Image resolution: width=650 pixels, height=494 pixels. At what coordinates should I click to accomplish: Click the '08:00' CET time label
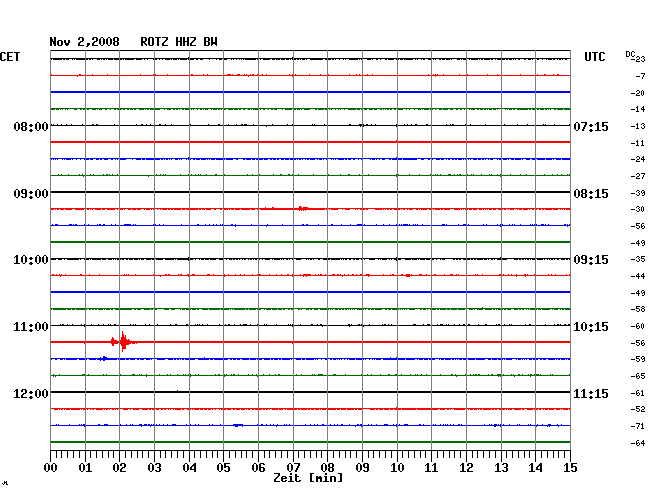31,126
